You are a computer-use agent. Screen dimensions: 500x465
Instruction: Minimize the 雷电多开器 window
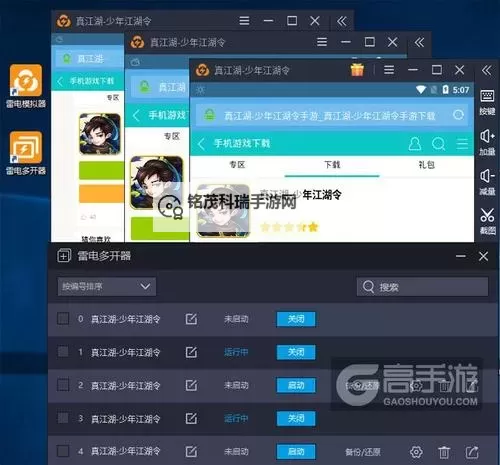pyautogui.click(x=461, y=256)
